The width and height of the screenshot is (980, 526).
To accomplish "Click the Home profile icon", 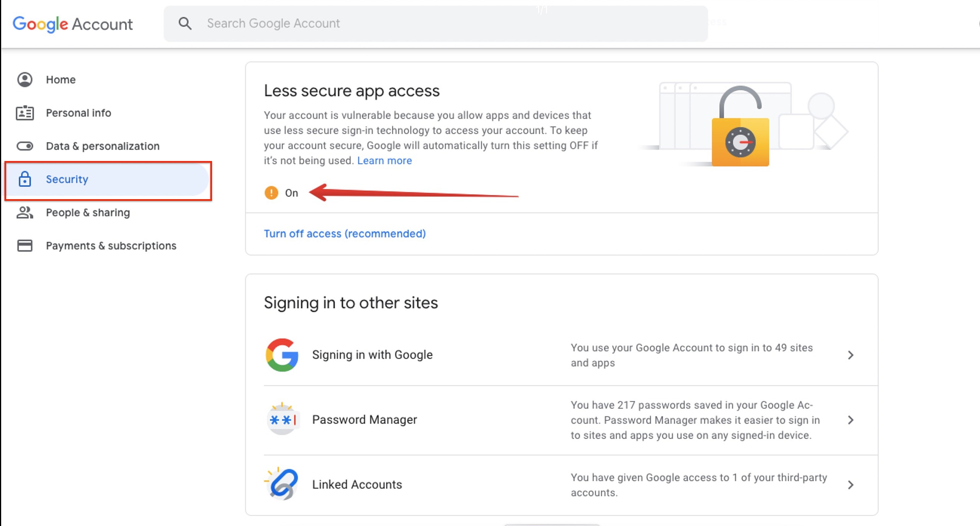I will 25,80.
